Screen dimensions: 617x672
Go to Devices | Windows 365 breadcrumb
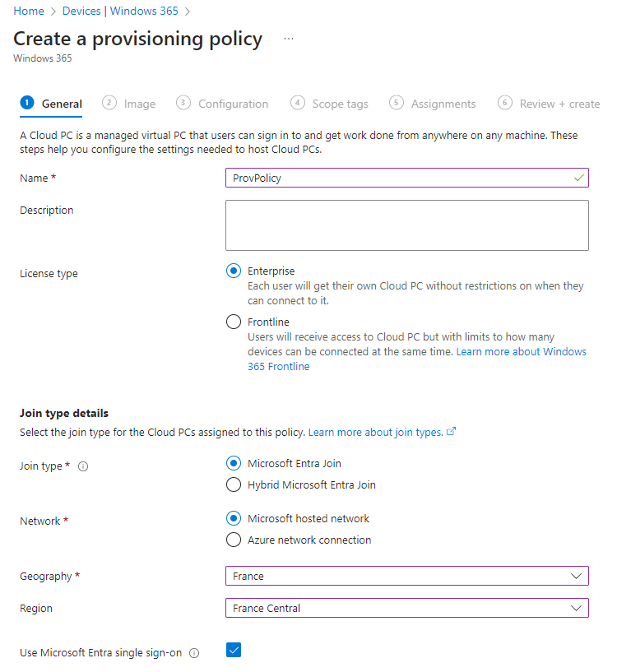pyautogui.click(x=121, y=12)
